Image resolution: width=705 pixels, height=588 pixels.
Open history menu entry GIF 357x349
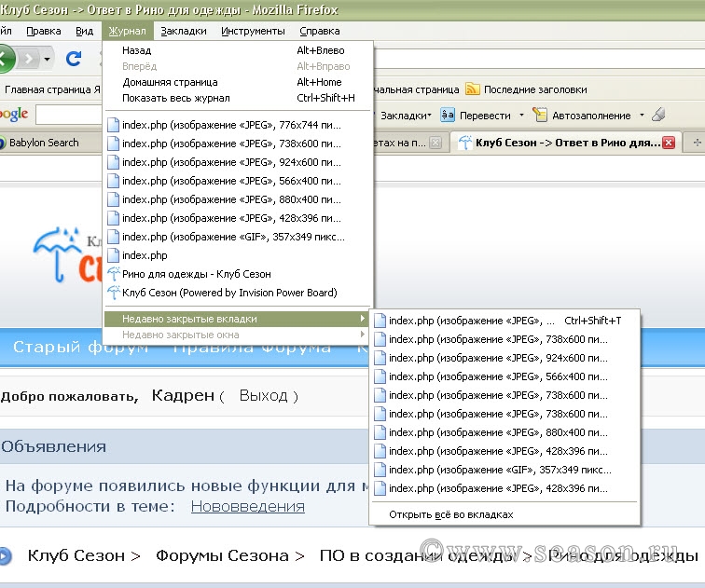239,237
